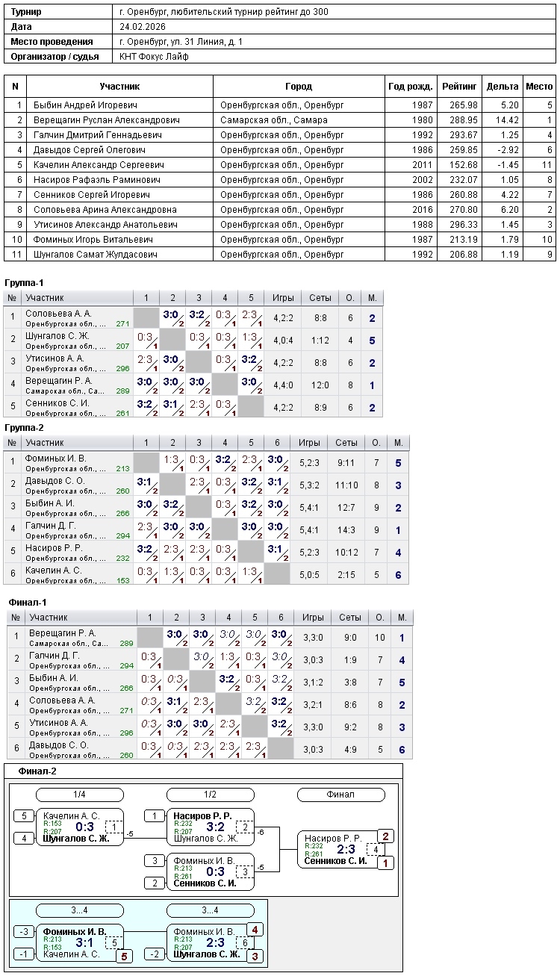Click Качелин А. С. in Группа-2 table

[x=54, y=571]
